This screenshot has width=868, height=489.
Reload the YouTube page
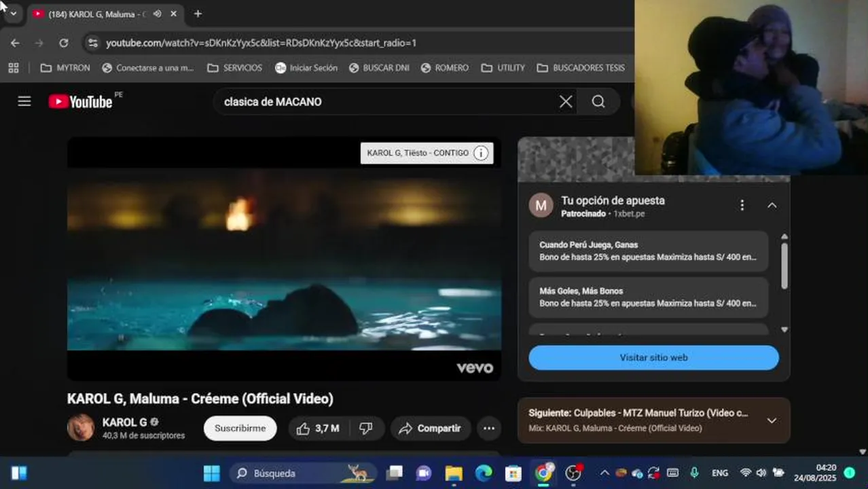pos(63,43)
